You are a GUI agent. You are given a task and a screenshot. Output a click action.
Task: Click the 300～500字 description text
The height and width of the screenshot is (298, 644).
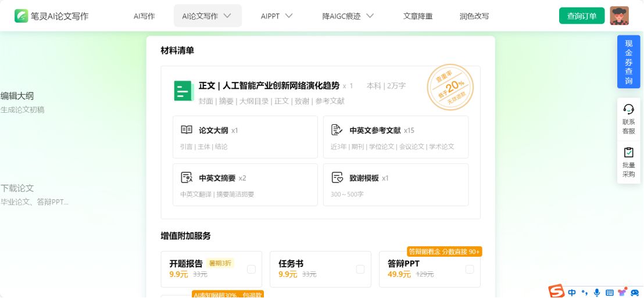pos(348,194)
